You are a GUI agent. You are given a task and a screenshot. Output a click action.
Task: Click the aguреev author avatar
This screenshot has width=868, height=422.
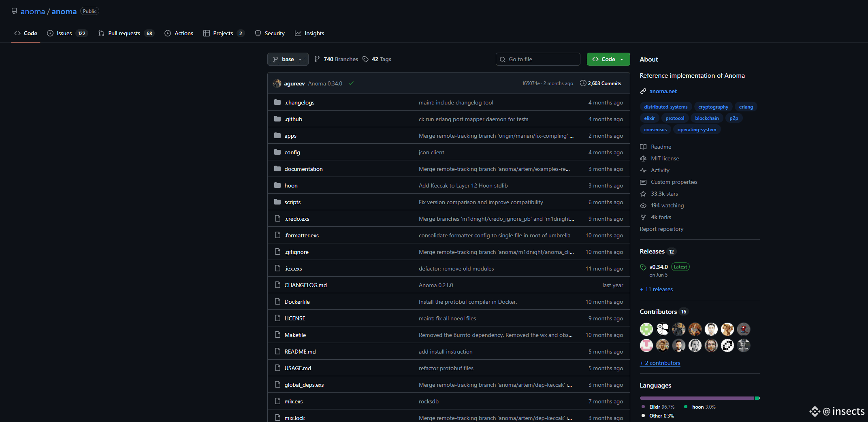[x=277, y=83]
